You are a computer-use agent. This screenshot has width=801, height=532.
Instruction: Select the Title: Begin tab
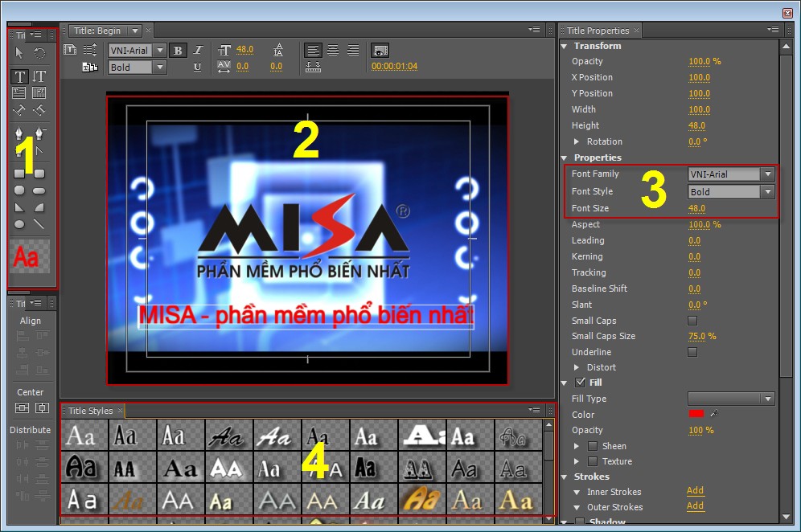[97, 31]
